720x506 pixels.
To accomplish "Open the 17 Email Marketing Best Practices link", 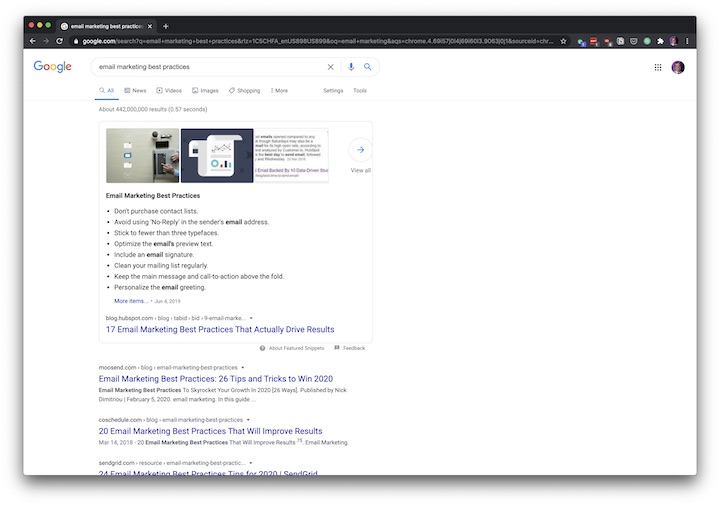I will point(220,329).
